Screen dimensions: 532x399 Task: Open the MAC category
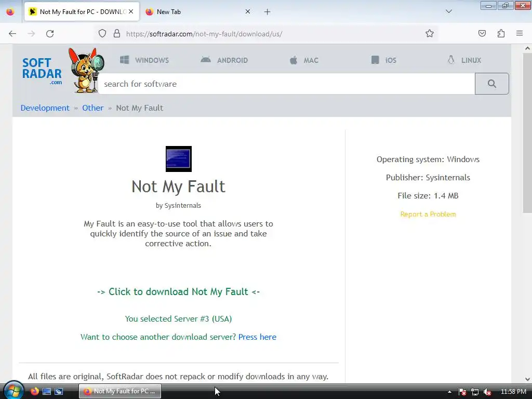coord(304,60)
